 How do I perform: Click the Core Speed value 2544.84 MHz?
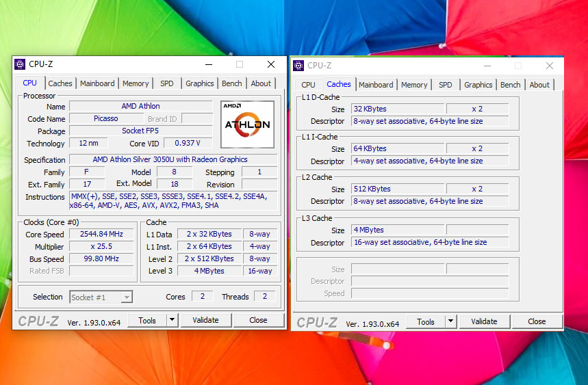pyautogui.click(x=101, y=234)
